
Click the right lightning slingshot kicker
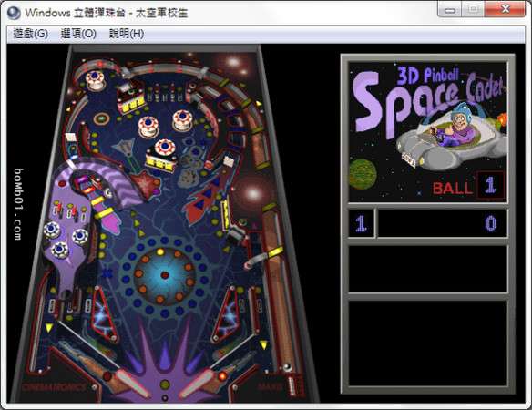225,314
